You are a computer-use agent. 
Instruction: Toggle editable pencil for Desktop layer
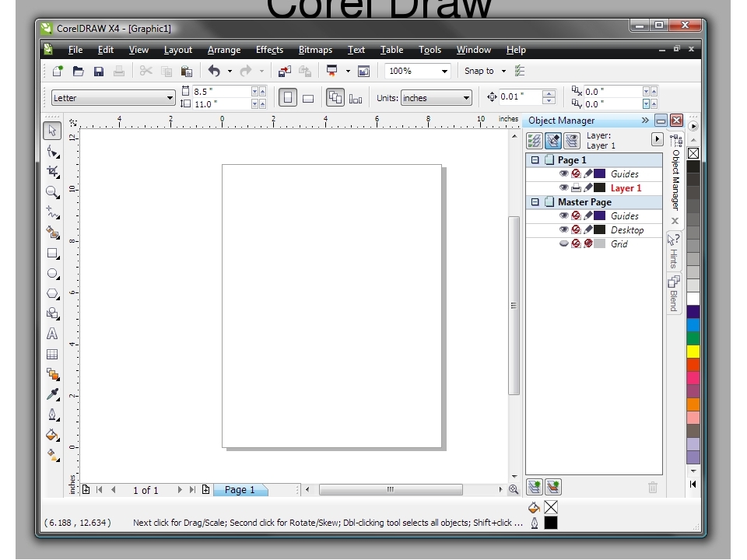pos(588,229)
